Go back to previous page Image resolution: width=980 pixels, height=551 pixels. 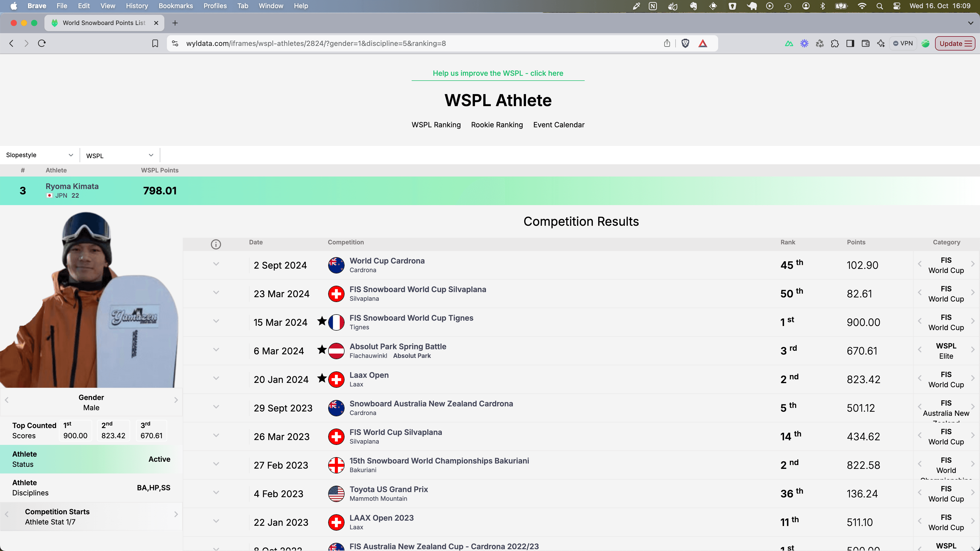tap(11, 43)
